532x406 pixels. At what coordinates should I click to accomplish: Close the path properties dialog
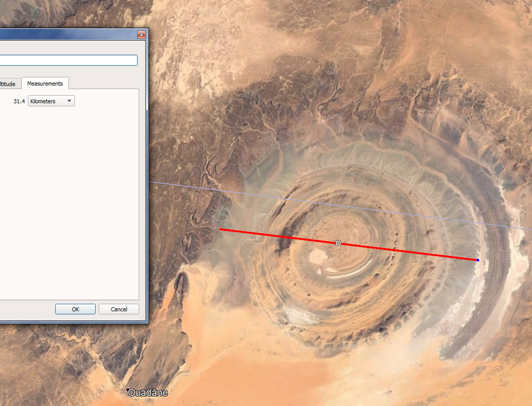[141, 35]
